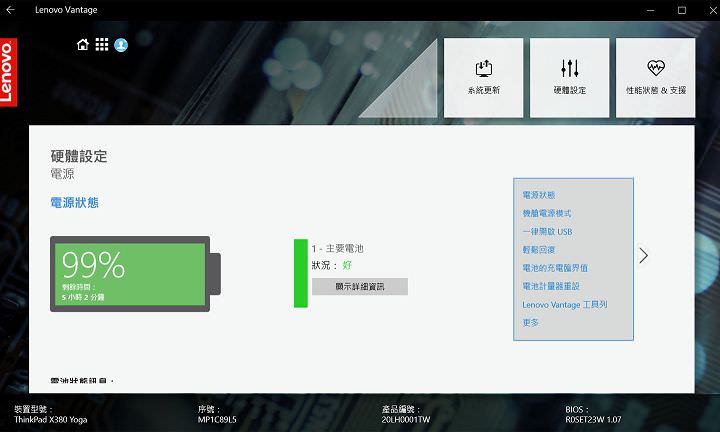This screenshot has height=432, width=720.
Task: Select 電池的充電臨界值 link
Action: coord(555,268)
